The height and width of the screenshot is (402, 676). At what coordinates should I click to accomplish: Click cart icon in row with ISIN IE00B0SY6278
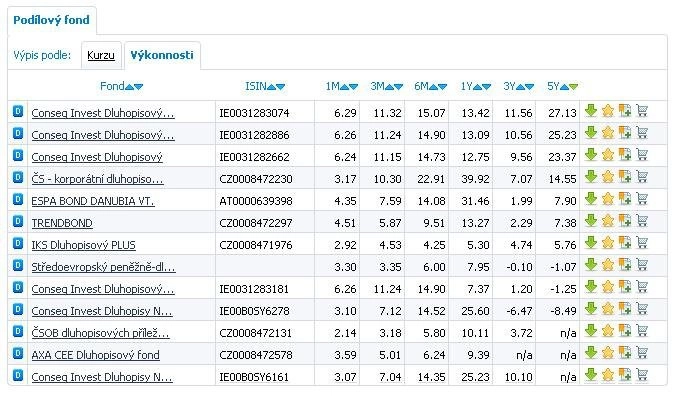click(642, 309)
